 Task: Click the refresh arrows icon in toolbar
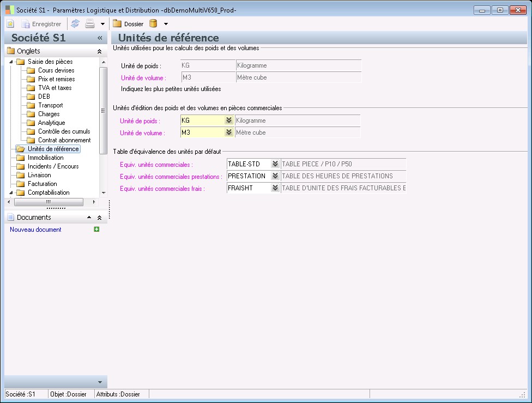pyautogui.click(x=75, y=24)
